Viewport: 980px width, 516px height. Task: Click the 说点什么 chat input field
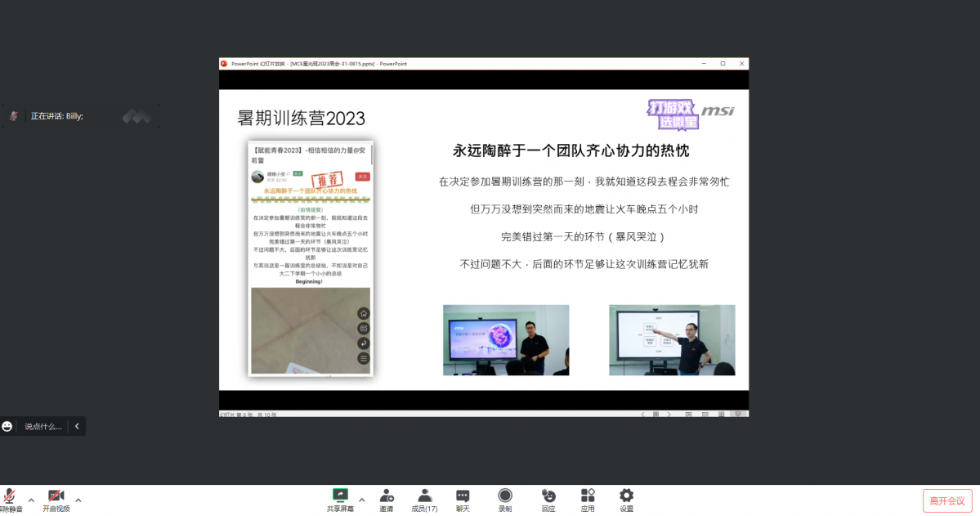pos(43,426)
